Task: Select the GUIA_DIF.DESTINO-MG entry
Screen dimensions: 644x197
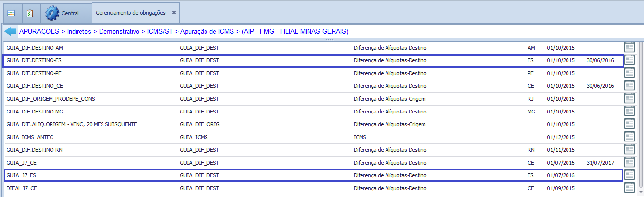Action: coord(35,112)
